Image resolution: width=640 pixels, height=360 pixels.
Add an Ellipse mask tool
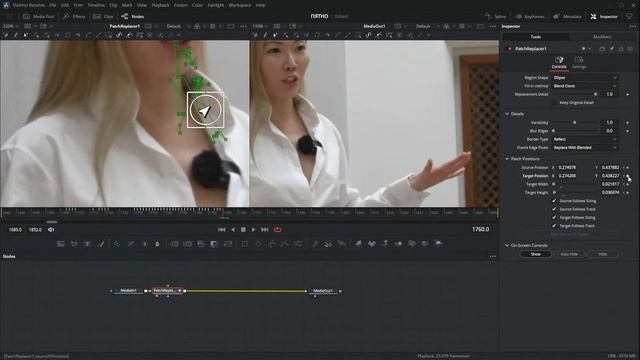click(x=258, y=244)
